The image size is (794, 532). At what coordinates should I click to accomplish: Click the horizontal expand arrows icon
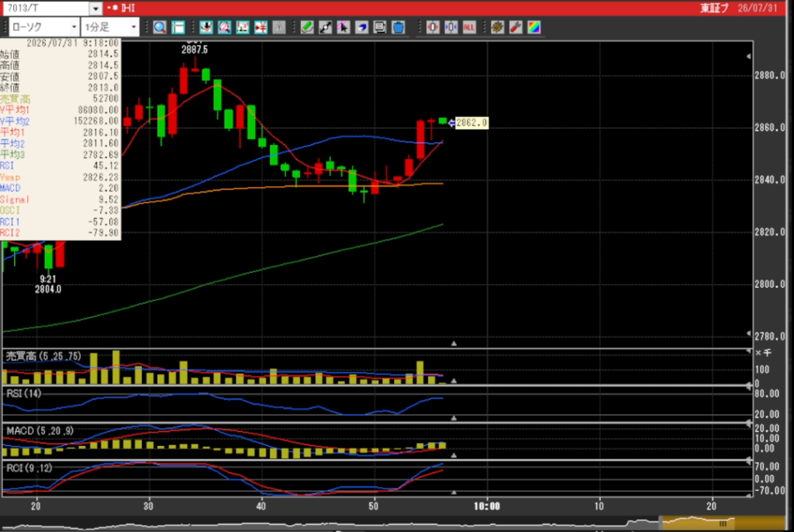433,27
